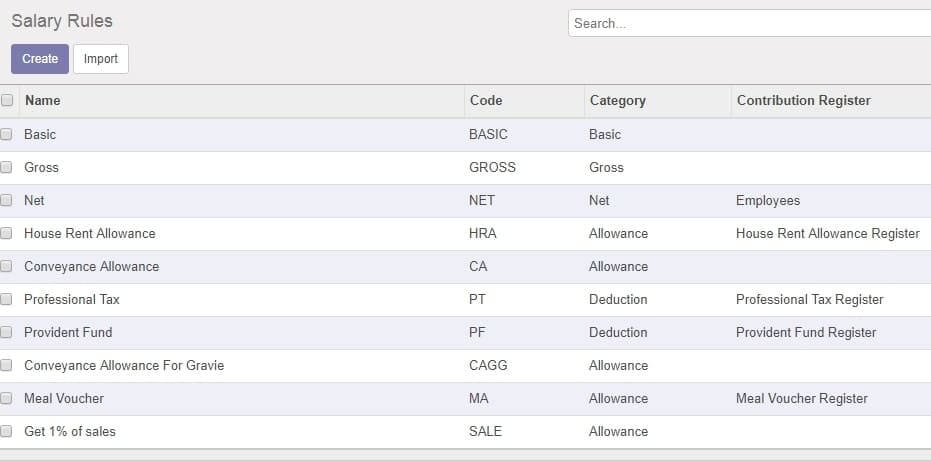The height and width of the screenshot is (461, 931).
Task: Check the Basic rule row checkbox
Action: point(6,134)
